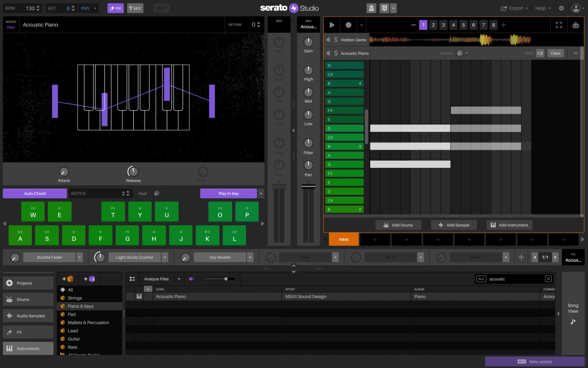588x368 pixels.
Task: Clear the Acoustic Piano pattern
Action: pos(555,53)
